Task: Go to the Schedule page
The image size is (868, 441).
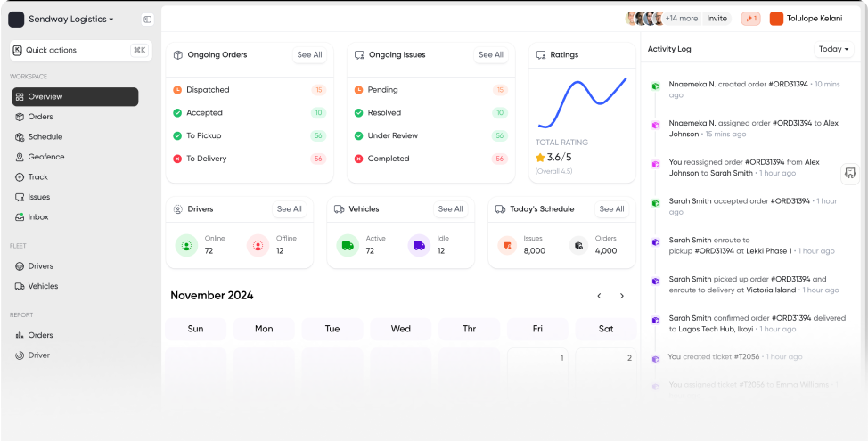Action: click(x=38, y=136)
